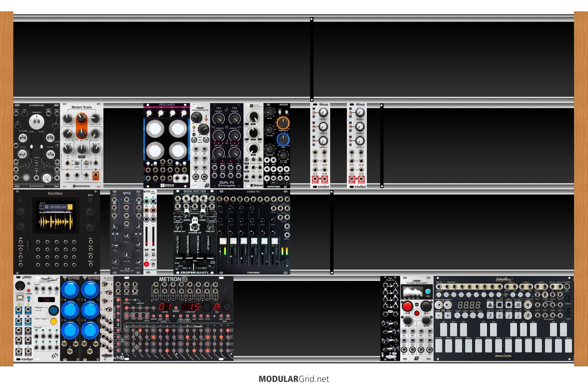Click the blue Program knob on Pamela's Workout
The image size is (588, 386).
point(53,310)
